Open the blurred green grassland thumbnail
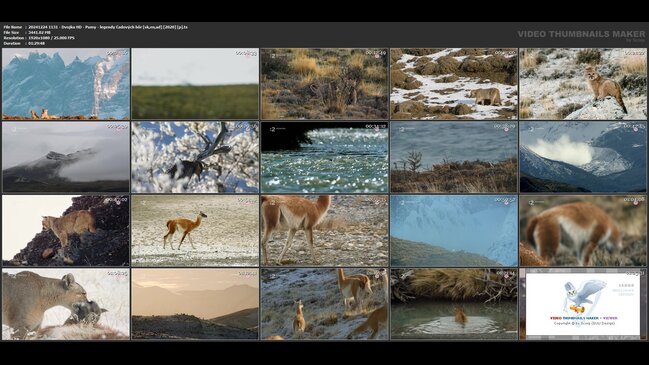The height and width of the screenshot is (365, 649). point(195,84)
